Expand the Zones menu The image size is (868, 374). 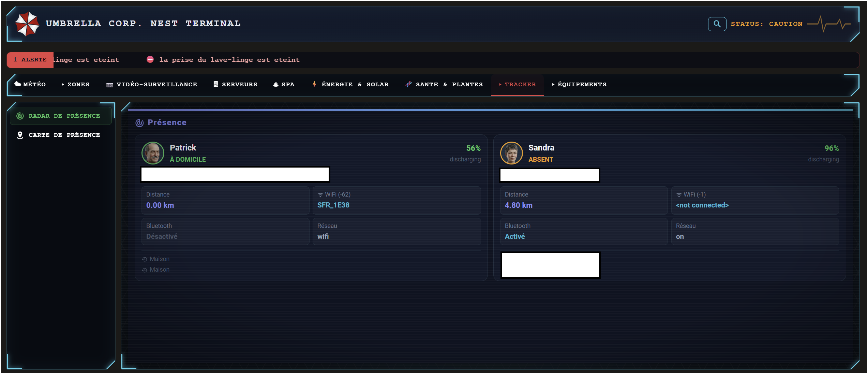point(75,84)
